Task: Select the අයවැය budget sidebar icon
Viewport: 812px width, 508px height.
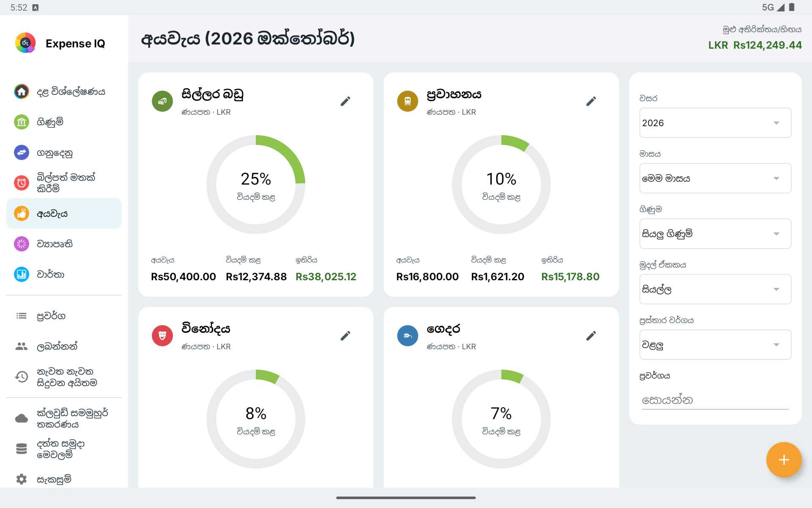Action: [x=22, y=213]
